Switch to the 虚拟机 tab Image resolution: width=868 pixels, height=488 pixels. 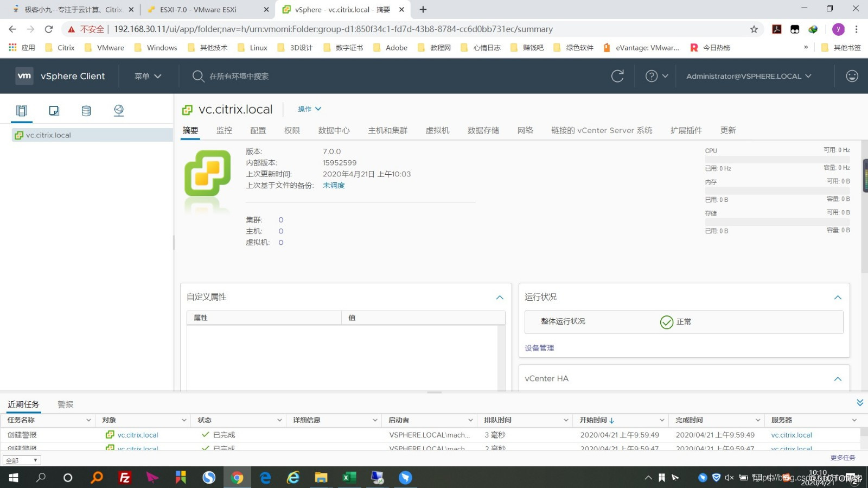click(x=437, y=130)
